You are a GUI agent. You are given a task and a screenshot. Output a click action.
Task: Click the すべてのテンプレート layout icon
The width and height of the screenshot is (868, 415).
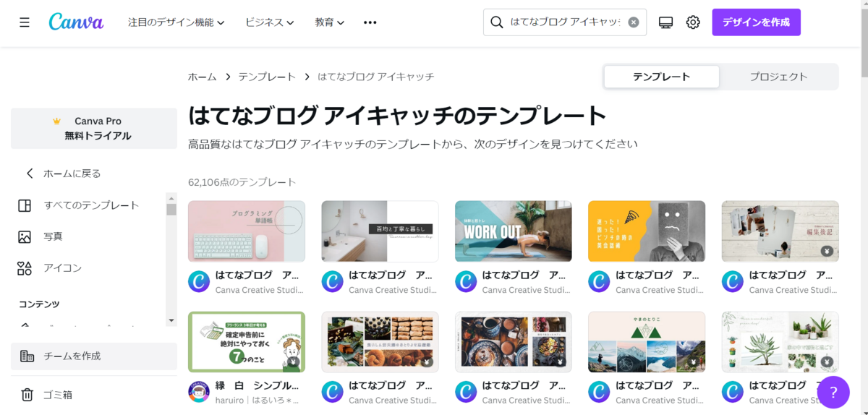tap(25, 205)
